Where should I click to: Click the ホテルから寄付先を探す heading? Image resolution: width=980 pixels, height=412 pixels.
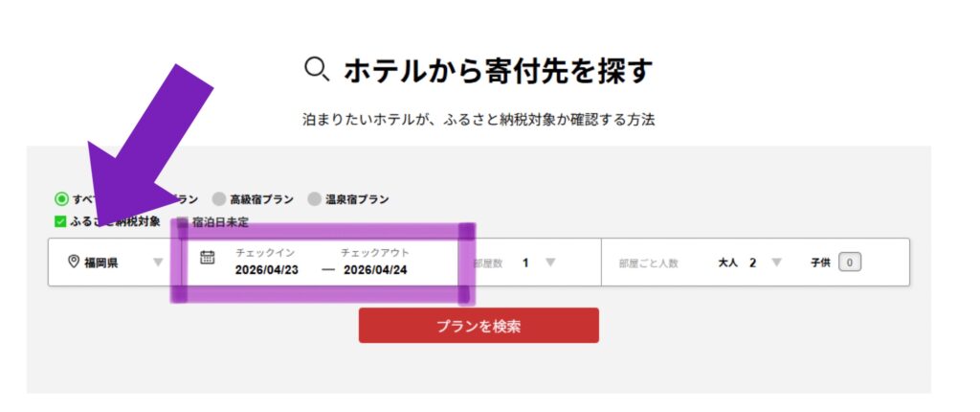498,70
